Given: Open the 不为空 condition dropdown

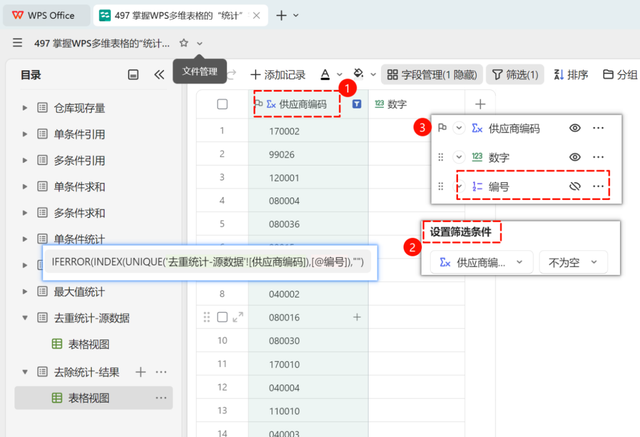Looking at the screenshot, I should tap(573, 262).
